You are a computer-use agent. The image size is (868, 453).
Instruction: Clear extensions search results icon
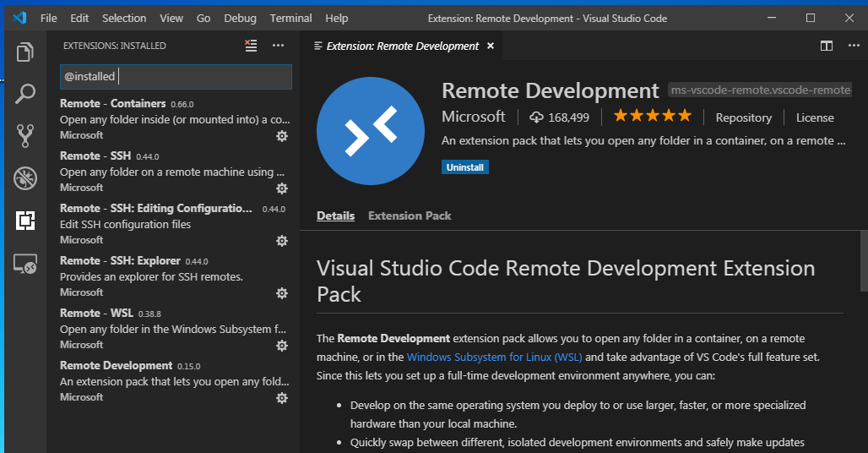(x=251, y=46)
